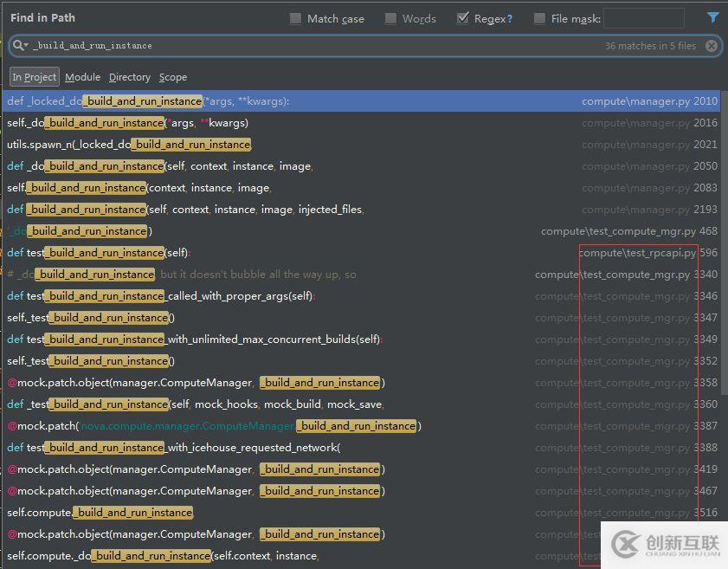Open the test_compute_mgr.py line 468 result
The height and width of the screenshot is (569, 728).
346,231
